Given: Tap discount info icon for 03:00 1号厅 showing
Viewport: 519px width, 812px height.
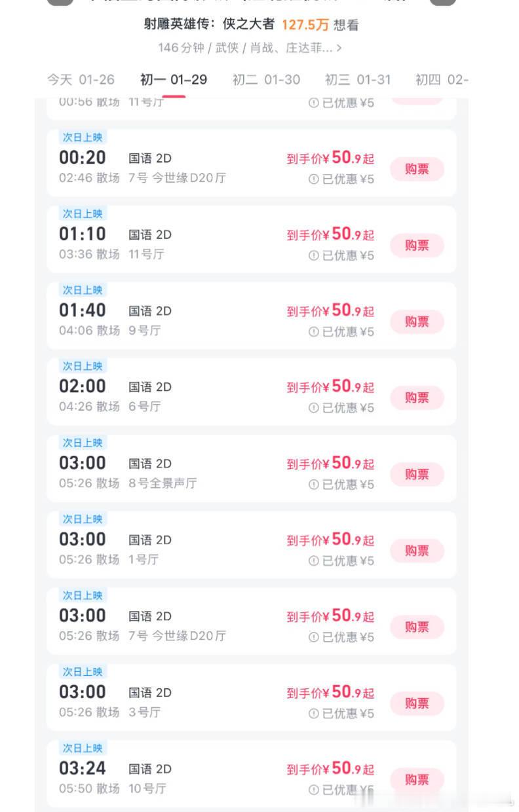Looking at the screenshot, I should (314, 561).
